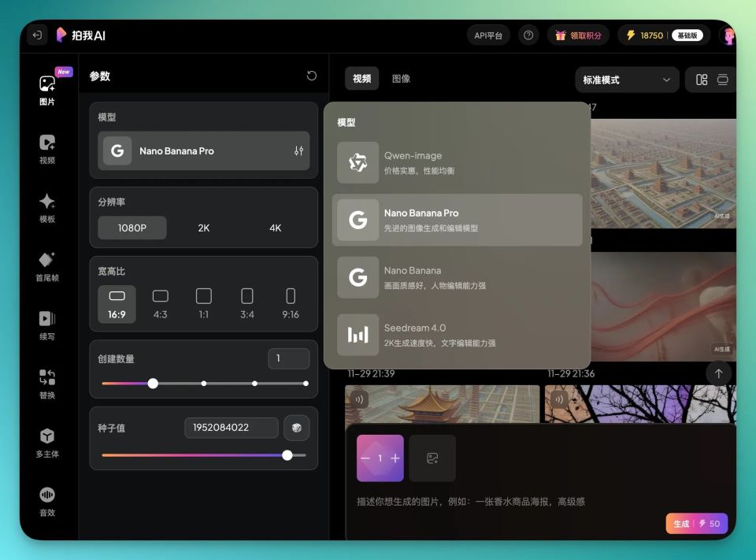Screen dimensions: 756x560
Task: Switch to the 图像 tab
Action: coord(402,78)
